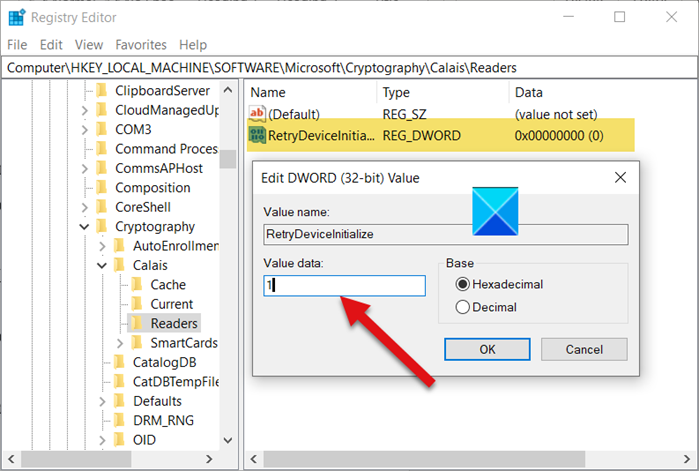
Task: Expand the COM3 tree node
Action: point(85,130)
